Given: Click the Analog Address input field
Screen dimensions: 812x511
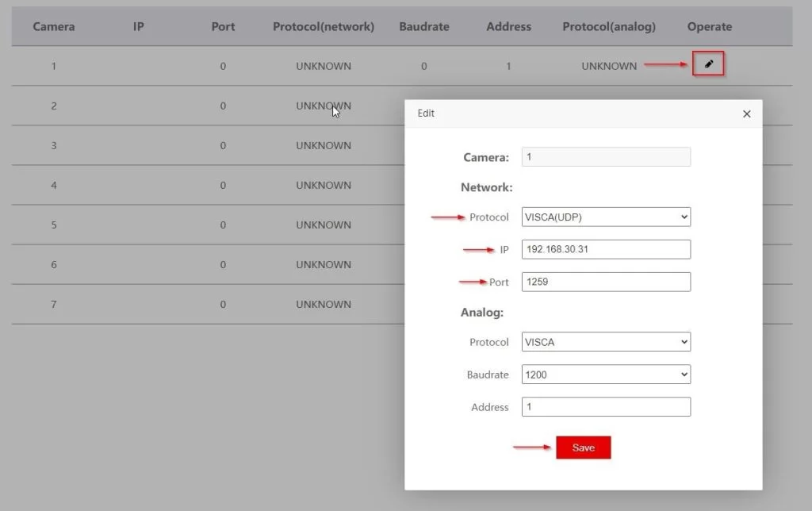Looking at the screenshot, I should (606, 407).
